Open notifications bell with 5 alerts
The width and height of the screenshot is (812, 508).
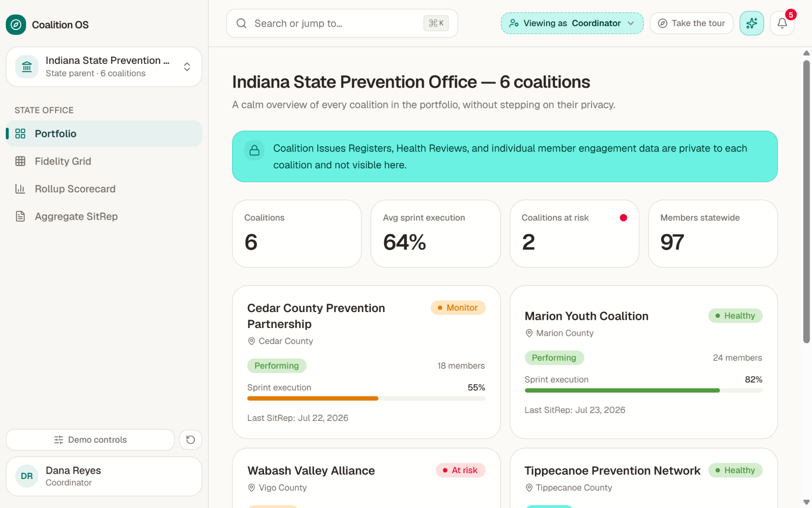click(x=783, y=23)
